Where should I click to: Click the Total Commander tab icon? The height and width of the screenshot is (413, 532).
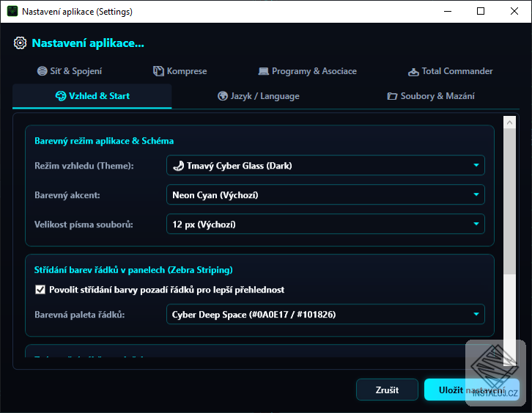pos(413,72)
